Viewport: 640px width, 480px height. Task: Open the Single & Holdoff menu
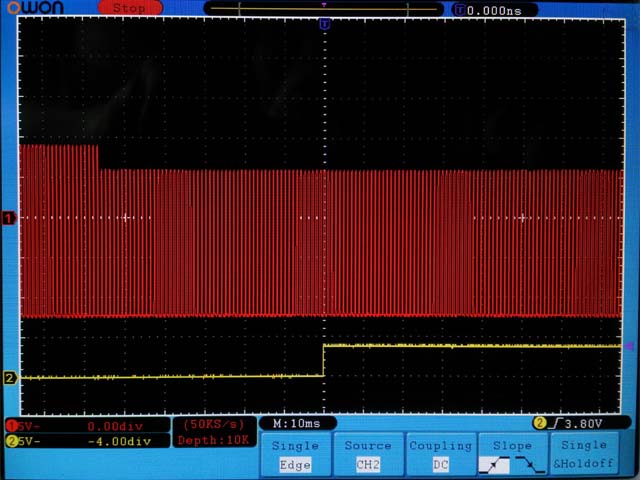point(584,454)
